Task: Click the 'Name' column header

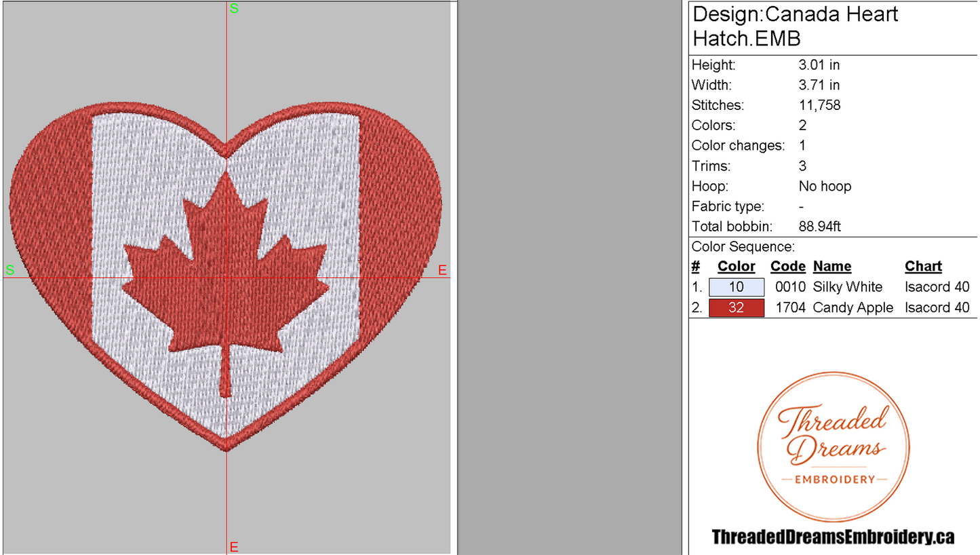Action: (832, 267)
